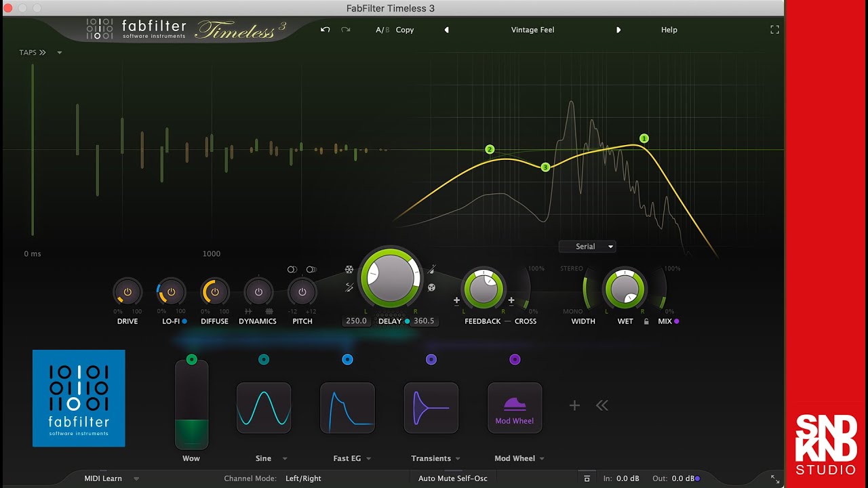
Task: Click the dynamics gate icon under the knob
Action: pyautogui.click(x=248, y=311)
